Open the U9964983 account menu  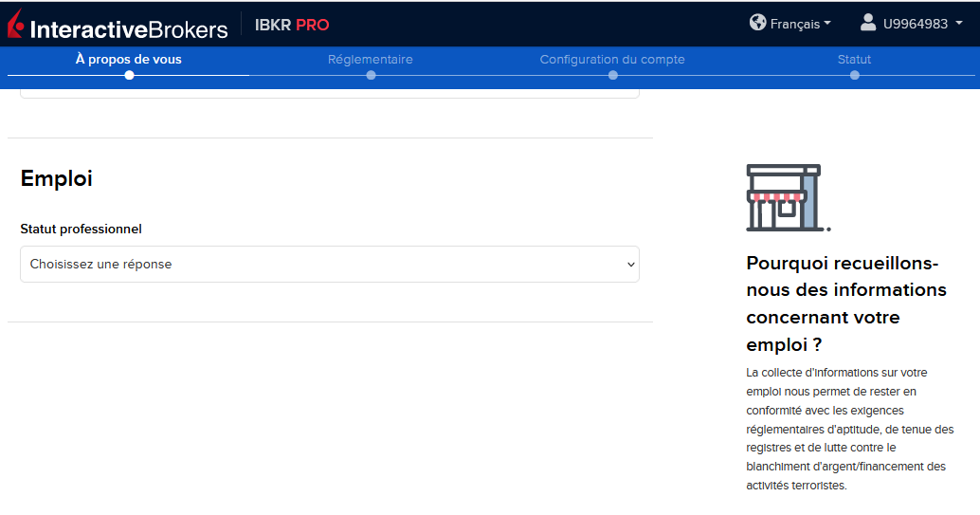tap(922, 24)
